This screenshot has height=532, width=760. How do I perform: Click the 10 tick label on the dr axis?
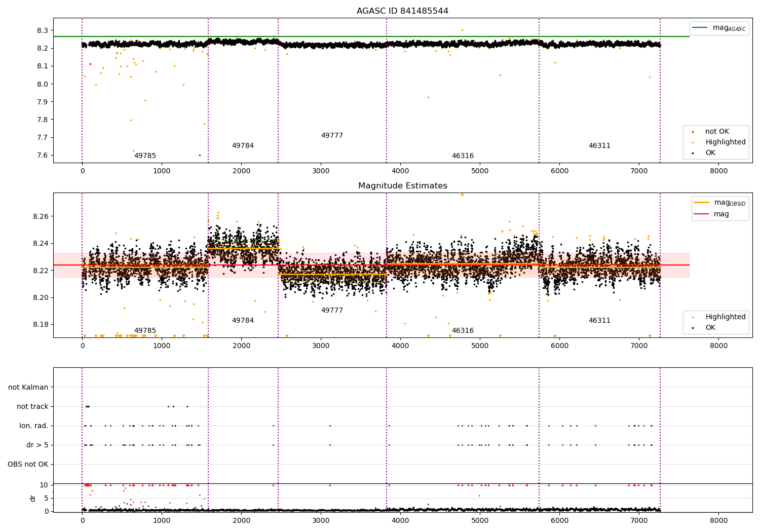point(44,485)
